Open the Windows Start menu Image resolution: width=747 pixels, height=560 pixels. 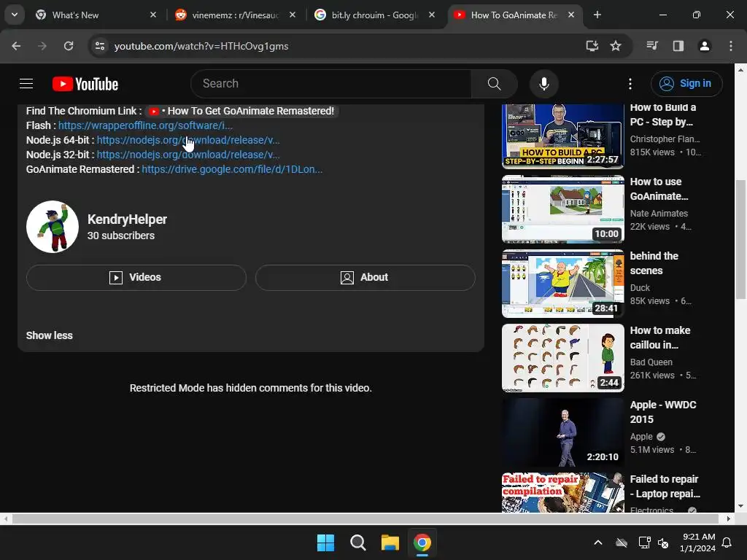tap(326, 542)
